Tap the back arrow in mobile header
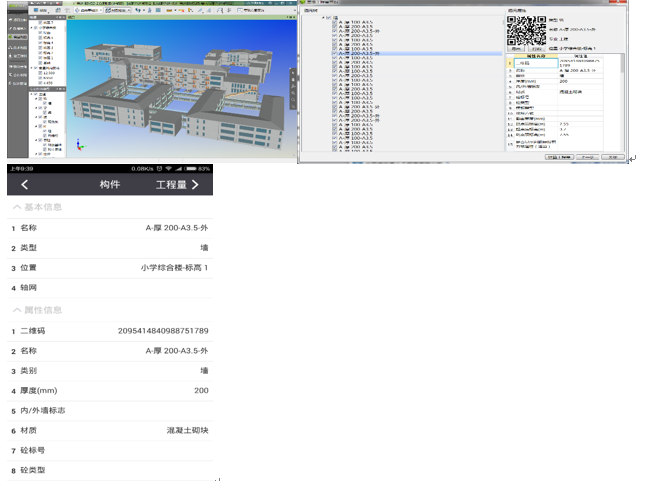The width and height of the screenshot is (663, 481). [x=24, y=185]
